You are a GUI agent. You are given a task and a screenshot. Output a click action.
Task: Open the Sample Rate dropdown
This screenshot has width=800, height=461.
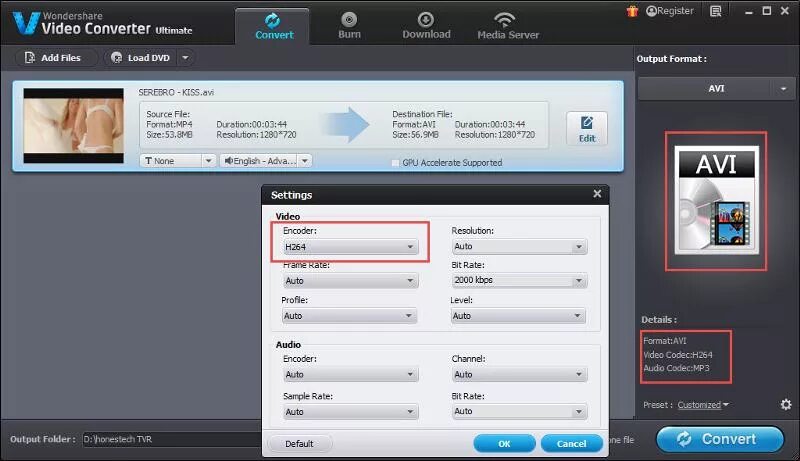coord(350,412)
